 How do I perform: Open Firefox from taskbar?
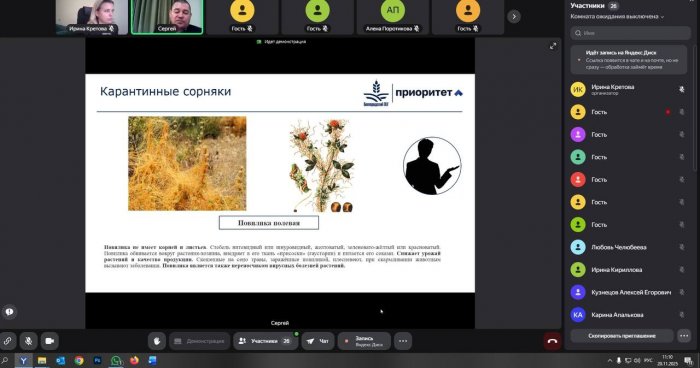134,360
